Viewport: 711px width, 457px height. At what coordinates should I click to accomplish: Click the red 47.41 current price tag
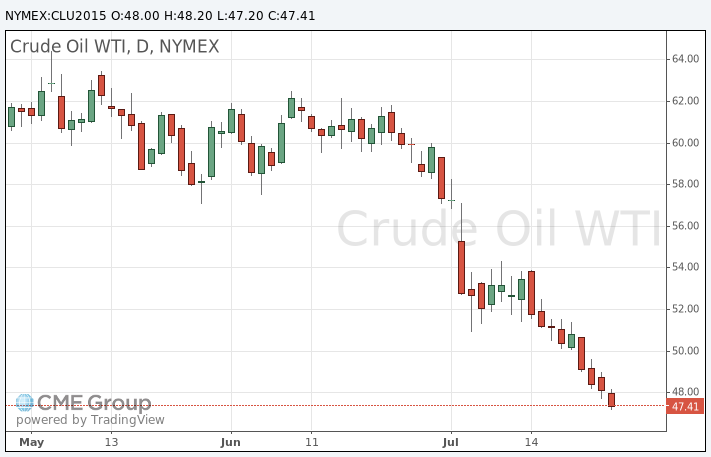[x=686, y=406]
